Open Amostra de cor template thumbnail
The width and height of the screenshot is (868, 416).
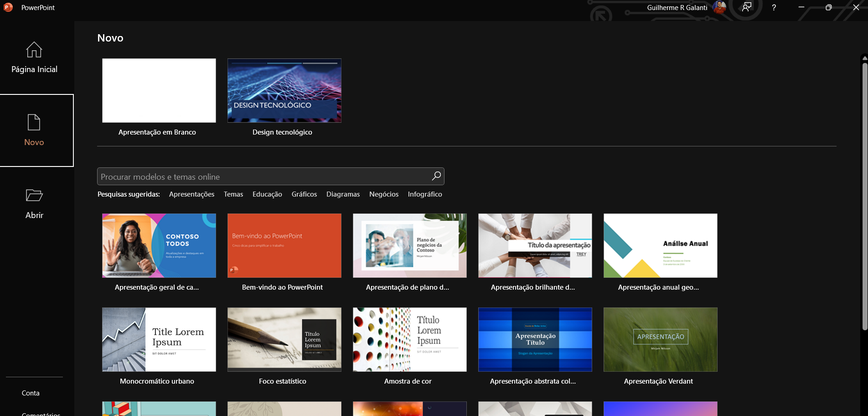click(410, 339)
